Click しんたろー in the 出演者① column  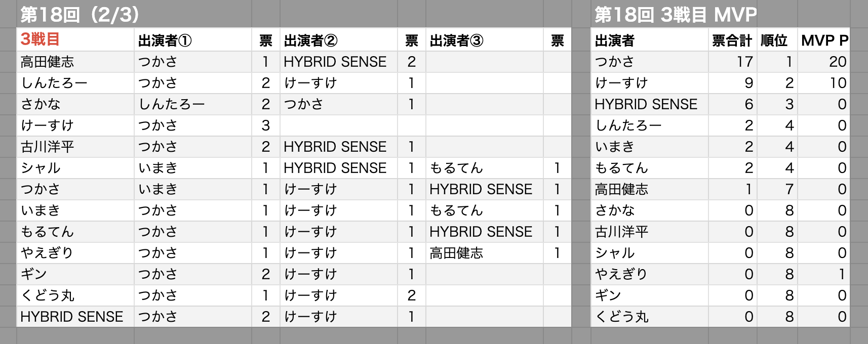(172, 104)
